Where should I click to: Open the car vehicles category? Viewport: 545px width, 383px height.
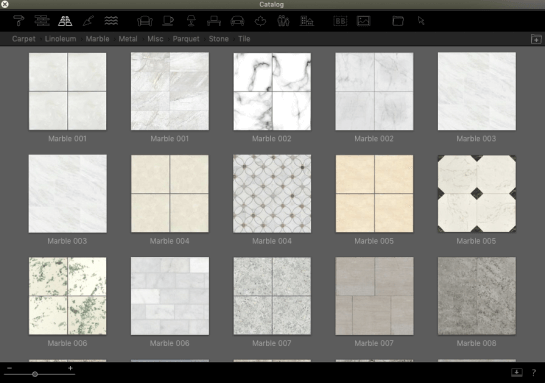[x=237, y=21]
